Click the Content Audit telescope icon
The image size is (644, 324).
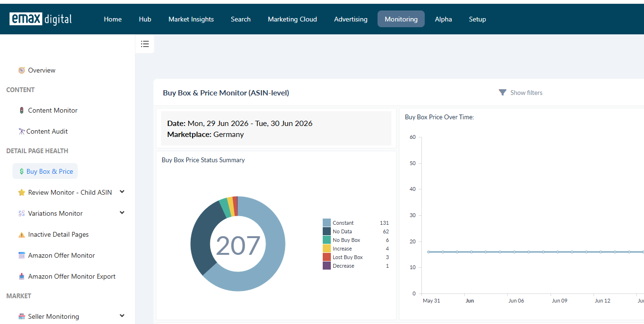pyautogui.click(x=21, y=131)
